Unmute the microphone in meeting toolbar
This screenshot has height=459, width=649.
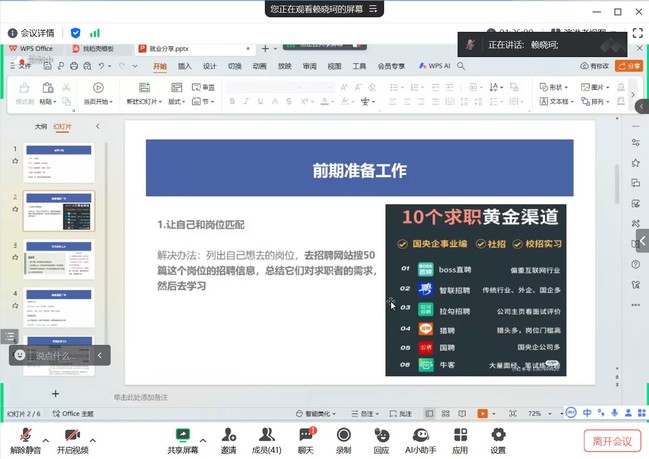pos(26,436)
